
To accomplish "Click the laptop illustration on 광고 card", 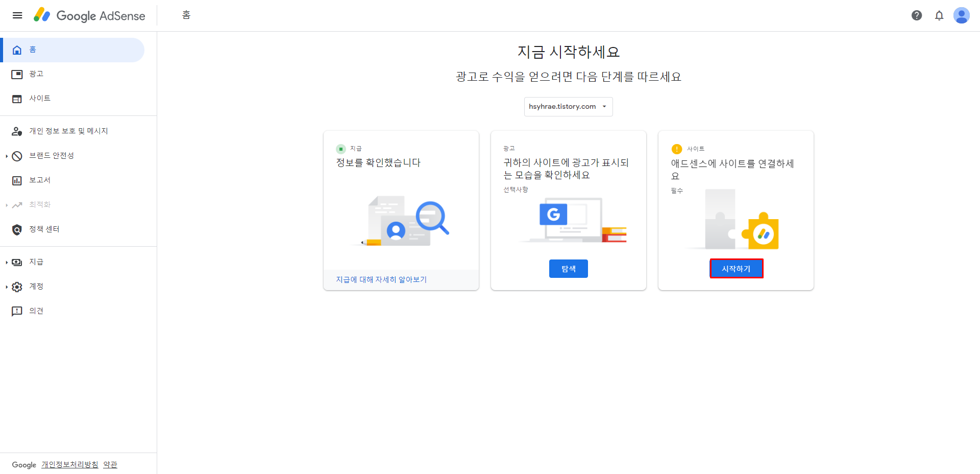I will (574, 220).
